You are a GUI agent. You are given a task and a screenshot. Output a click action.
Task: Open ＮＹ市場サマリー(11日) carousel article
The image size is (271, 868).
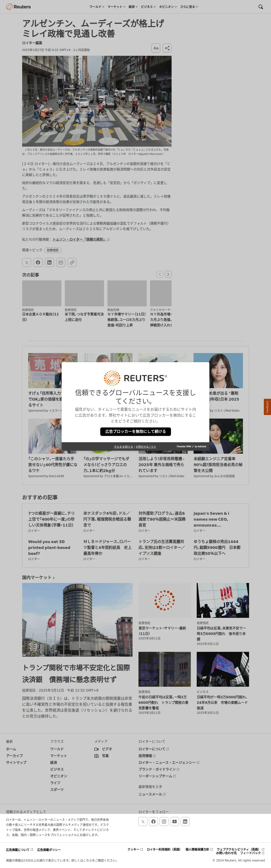[127, 320]
